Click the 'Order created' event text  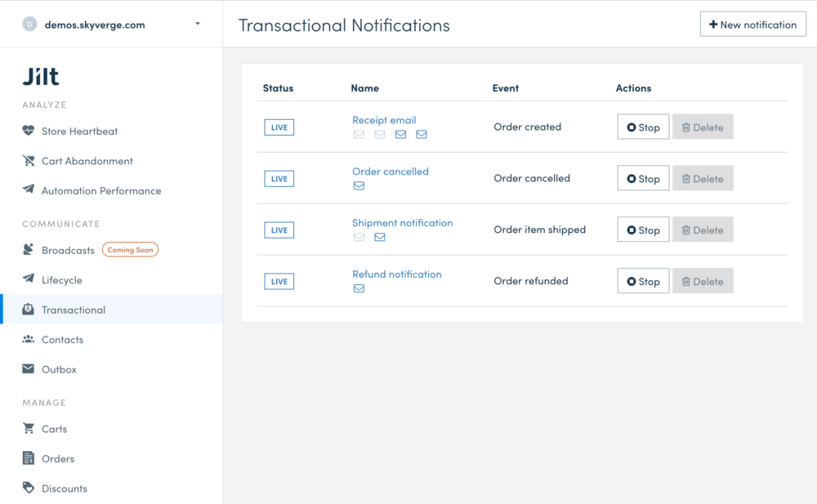click(527, 127)
